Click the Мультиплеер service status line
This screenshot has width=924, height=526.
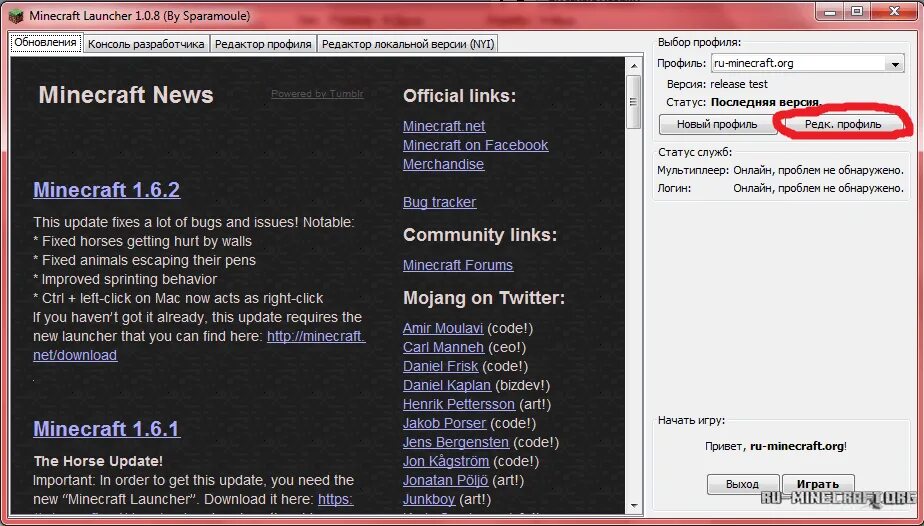780,170
